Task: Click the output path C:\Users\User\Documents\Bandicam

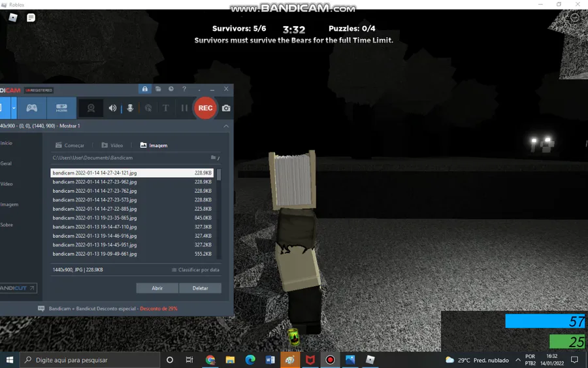Action: 93,158
